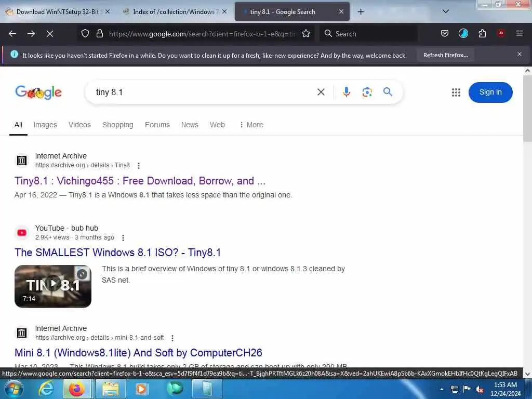Click the Firefox address bar URL

(202, 34)
